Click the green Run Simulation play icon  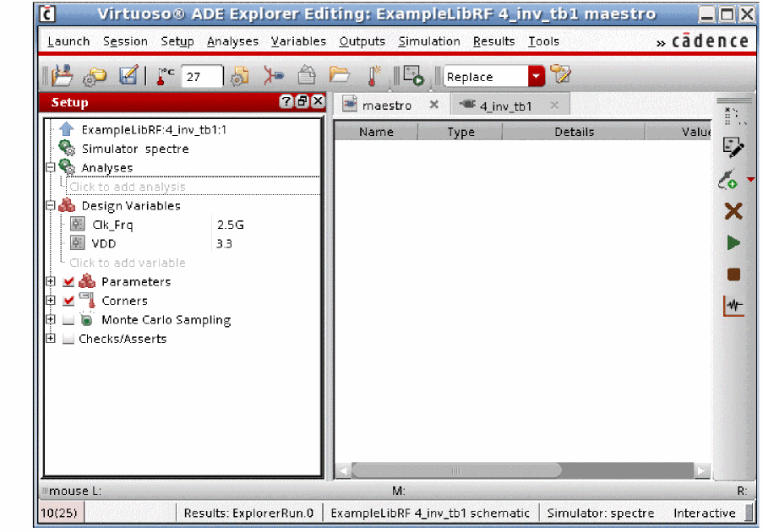coord(733,243)
